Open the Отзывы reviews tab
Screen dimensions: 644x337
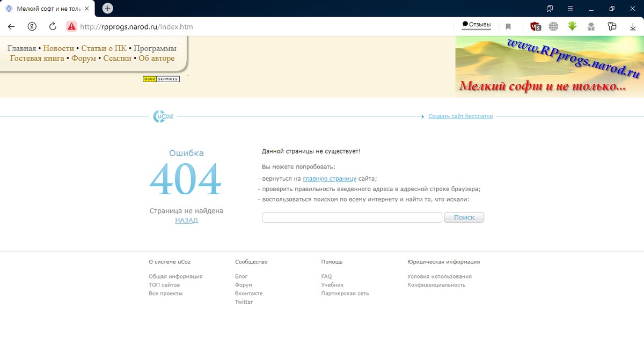[x=476, y=25]
